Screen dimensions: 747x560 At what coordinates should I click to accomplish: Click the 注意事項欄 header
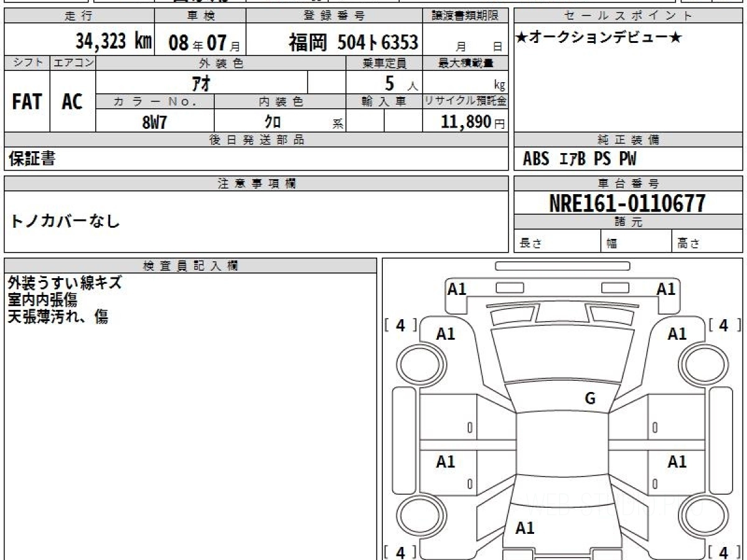[x=256, y=184]
